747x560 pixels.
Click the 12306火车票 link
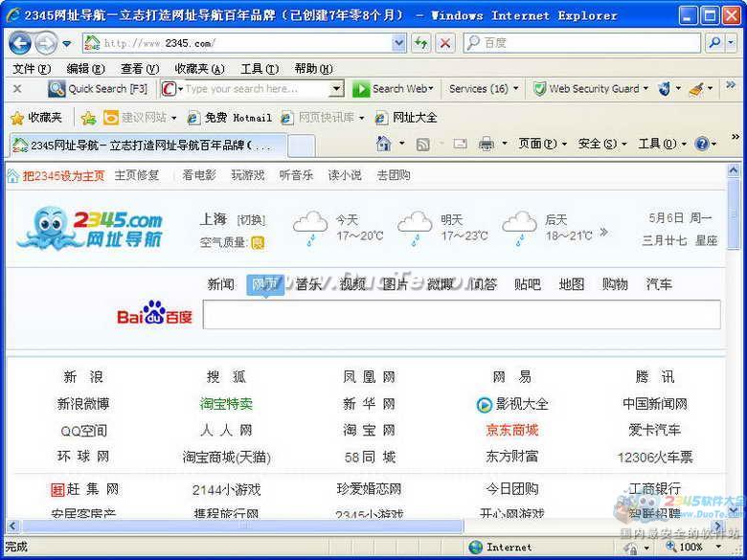click(x=655, y=458)
